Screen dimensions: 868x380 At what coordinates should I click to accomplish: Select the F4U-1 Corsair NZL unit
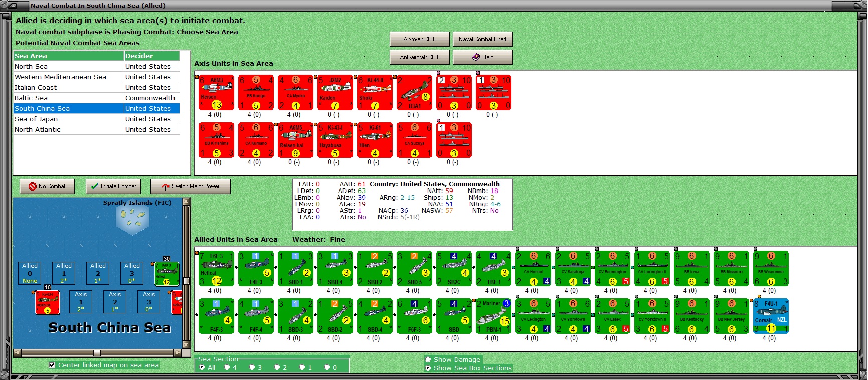click(x=771, y=316)
